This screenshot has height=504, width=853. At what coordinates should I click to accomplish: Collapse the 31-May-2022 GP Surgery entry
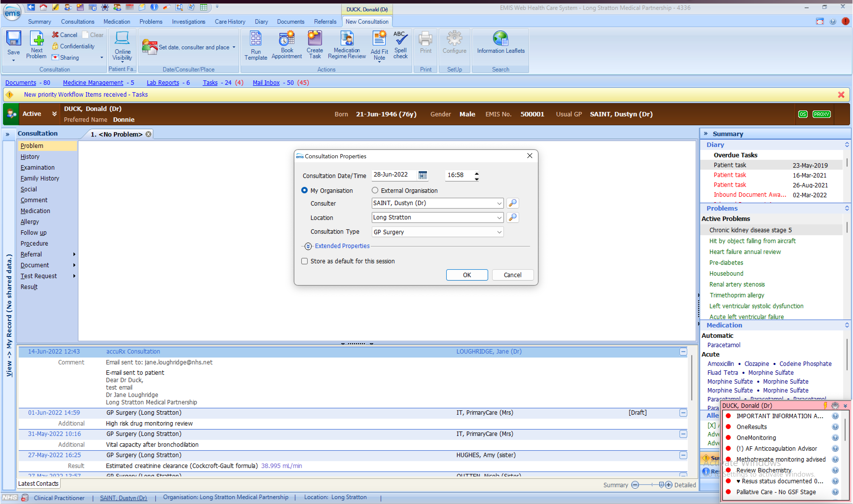coord(683,434)
